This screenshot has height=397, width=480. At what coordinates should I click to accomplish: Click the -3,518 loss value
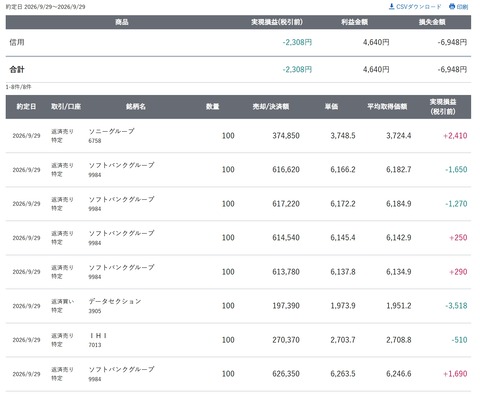point(456,306)
